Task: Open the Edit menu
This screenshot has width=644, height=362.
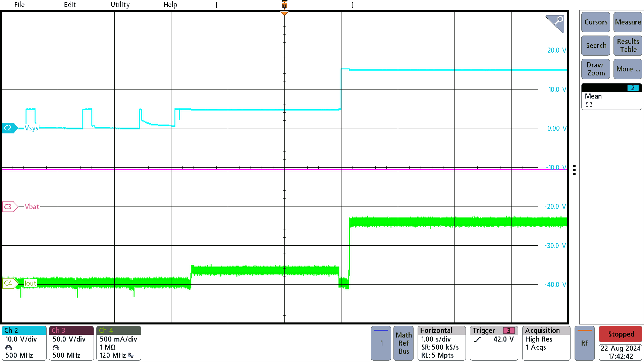Action: tap(70, 5)
